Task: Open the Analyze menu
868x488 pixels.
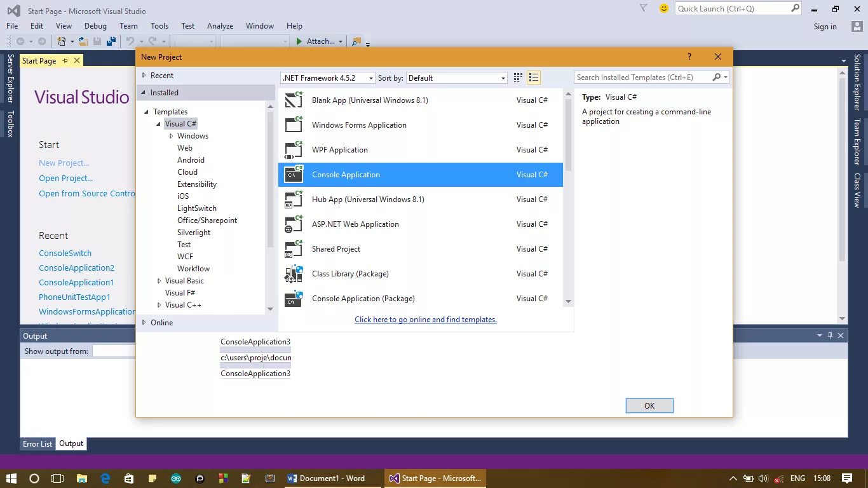Action: [x=220, y=26]
